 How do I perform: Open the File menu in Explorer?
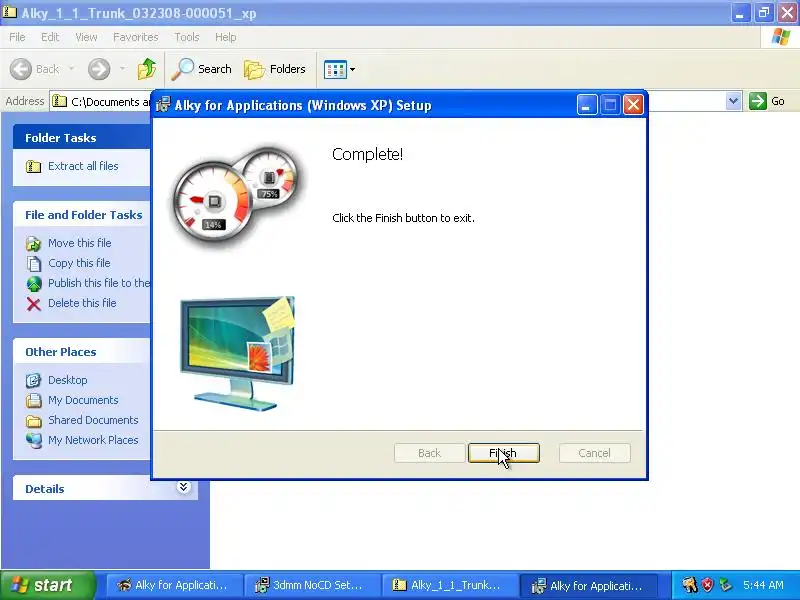point(17,37)
